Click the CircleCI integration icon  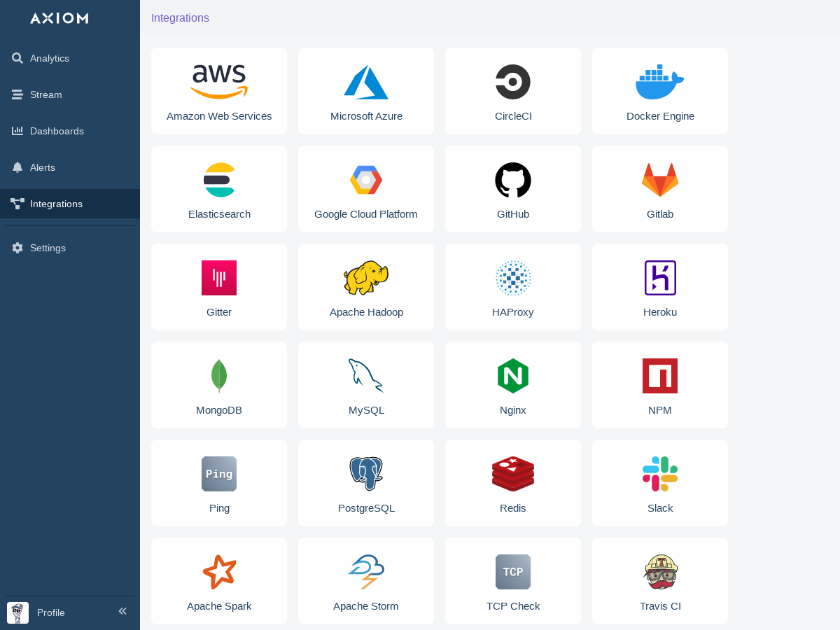tap(513, 82)
